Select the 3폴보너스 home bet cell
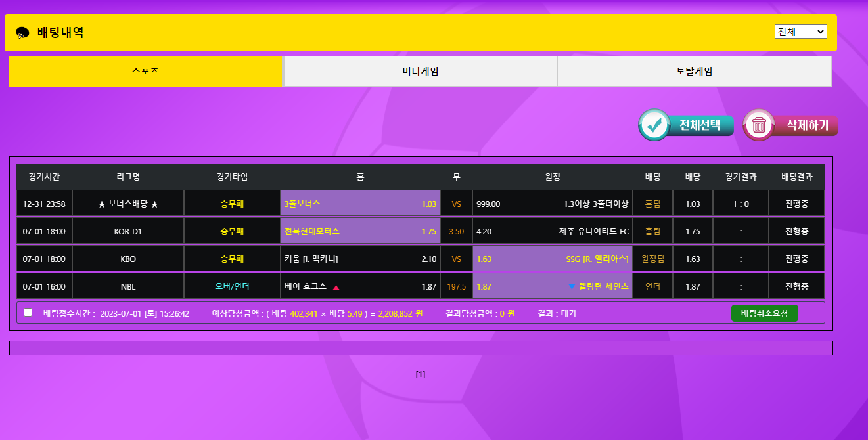Image resolution: width=868 pixels, height=440 pixels. pyautogui.click(x=360, y=204)
